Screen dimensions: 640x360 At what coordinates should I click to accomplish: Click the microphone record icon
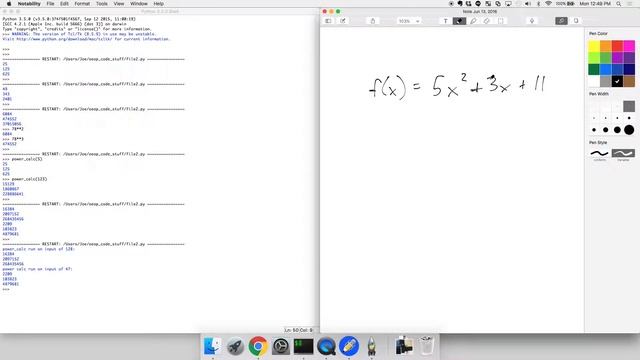coord(532,21)
